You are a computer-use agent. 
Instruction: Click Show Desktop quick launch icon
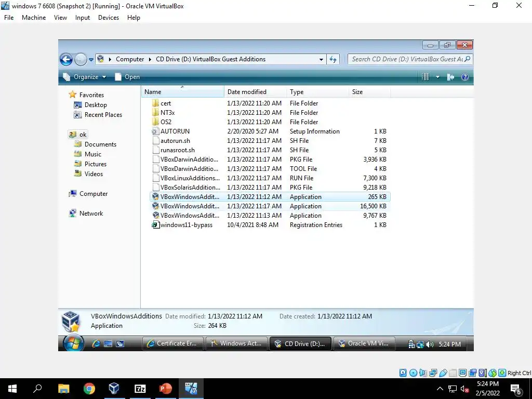[108, 344]
